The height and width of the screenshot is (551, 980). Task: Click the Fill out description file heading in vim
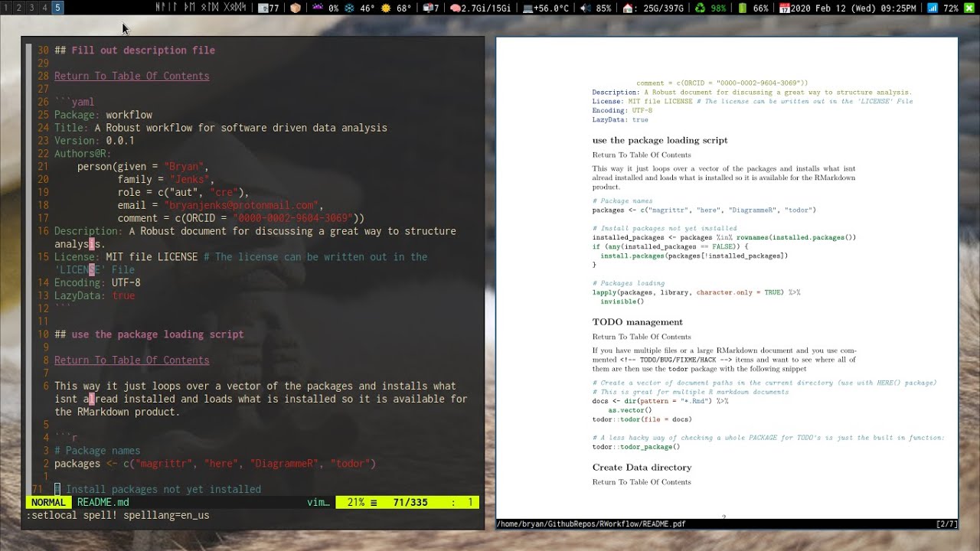[135, 50]
